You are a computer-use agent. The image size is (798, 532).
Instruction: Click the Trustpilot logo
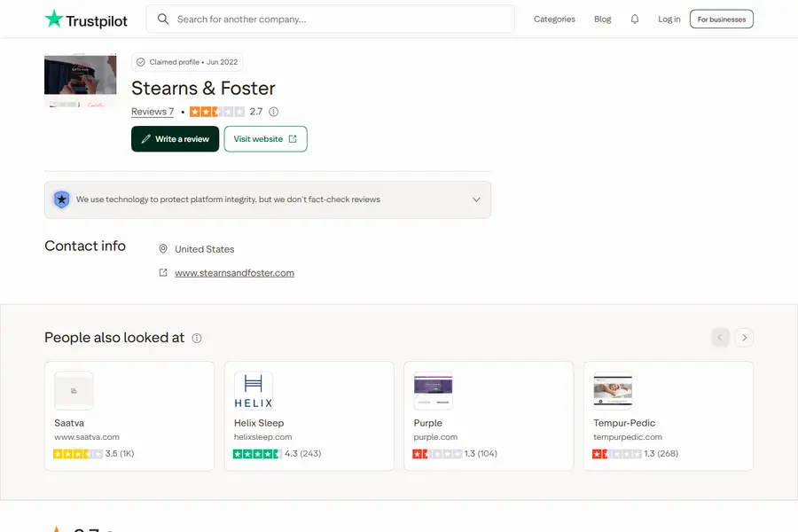point(86,20)
